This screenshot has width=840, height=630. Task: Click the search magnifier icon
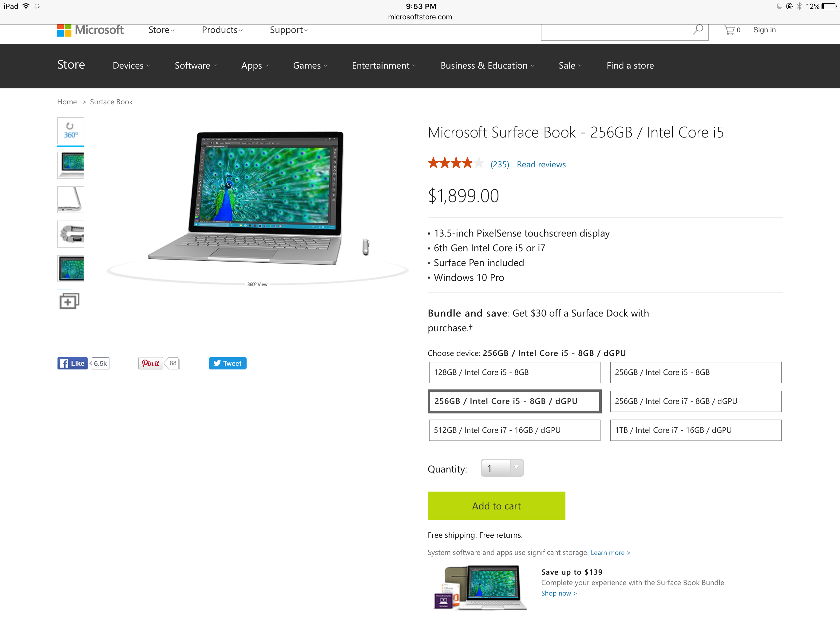tap(697, 30)
